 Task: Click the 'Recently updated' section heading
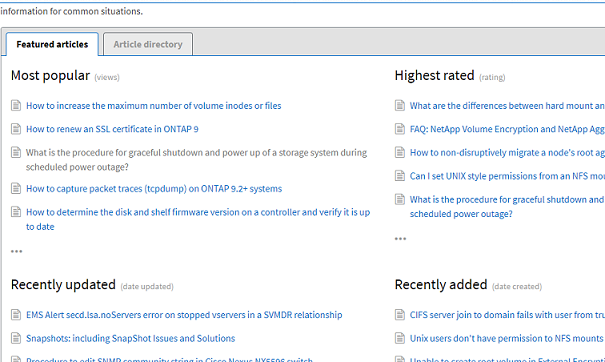click(x=63, y=285)
